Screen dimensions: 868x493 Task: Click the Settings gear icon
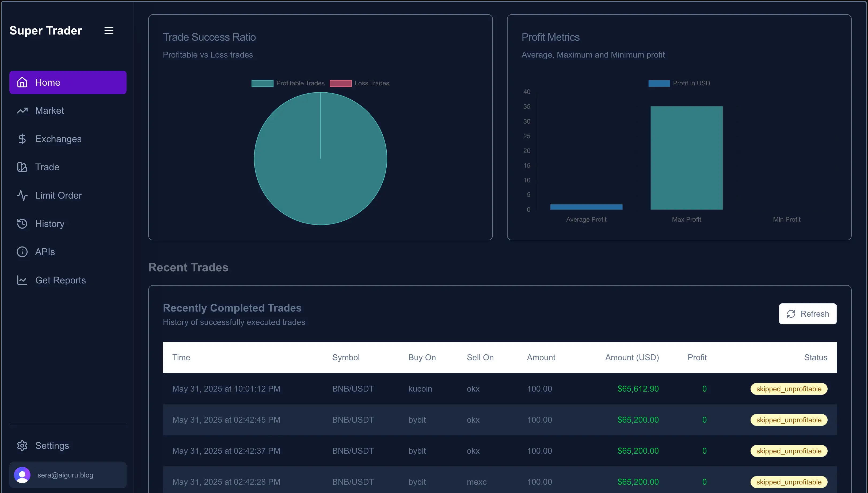pyautogui.click(x=22, y=446)
